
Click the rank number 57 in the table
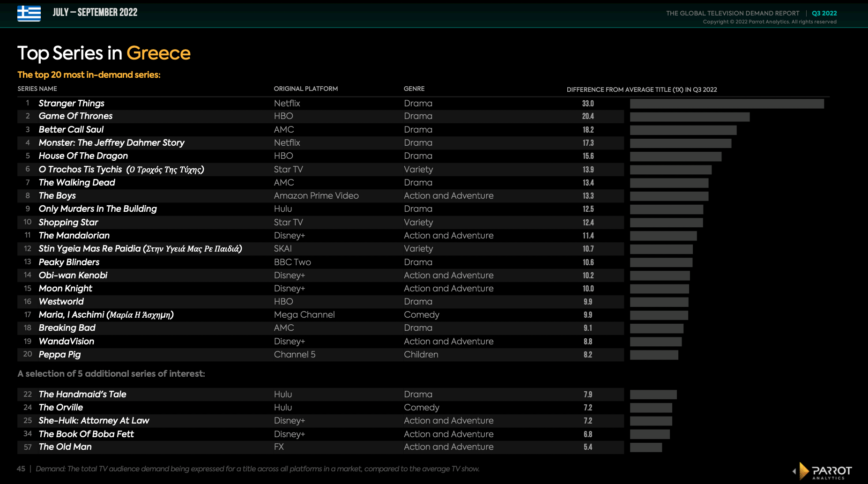[28, 447]
